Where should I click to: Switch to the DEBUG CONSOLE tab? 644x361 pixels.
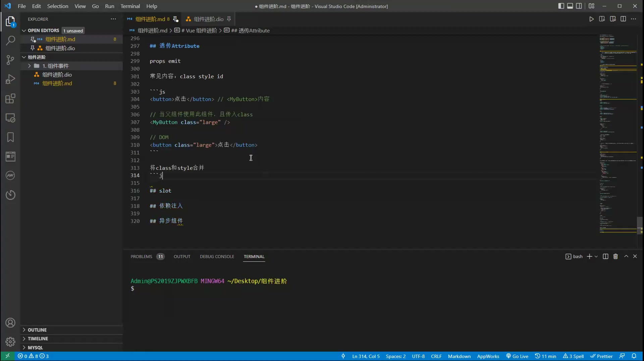tap(217, 256)
